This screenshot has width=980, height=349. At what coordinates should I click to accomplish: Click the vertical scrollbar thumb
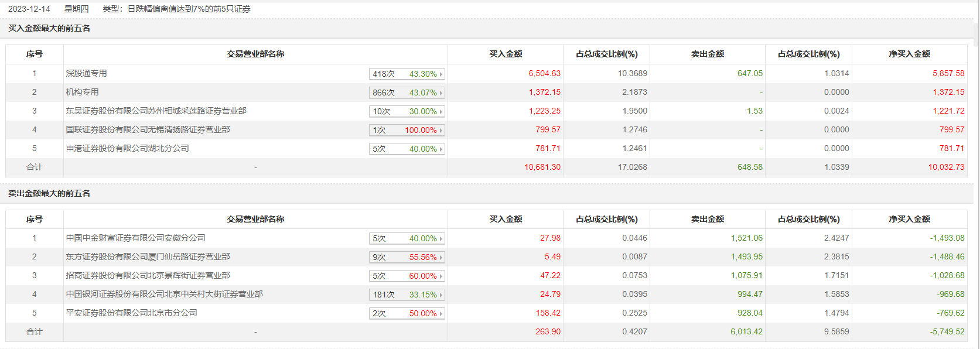tap(976, 23)
